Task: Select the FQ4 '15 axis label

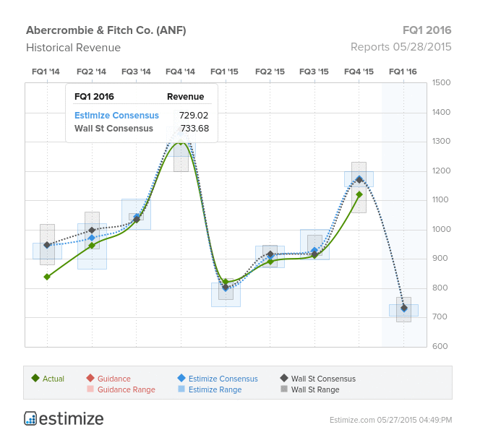Action: (359, 72)
